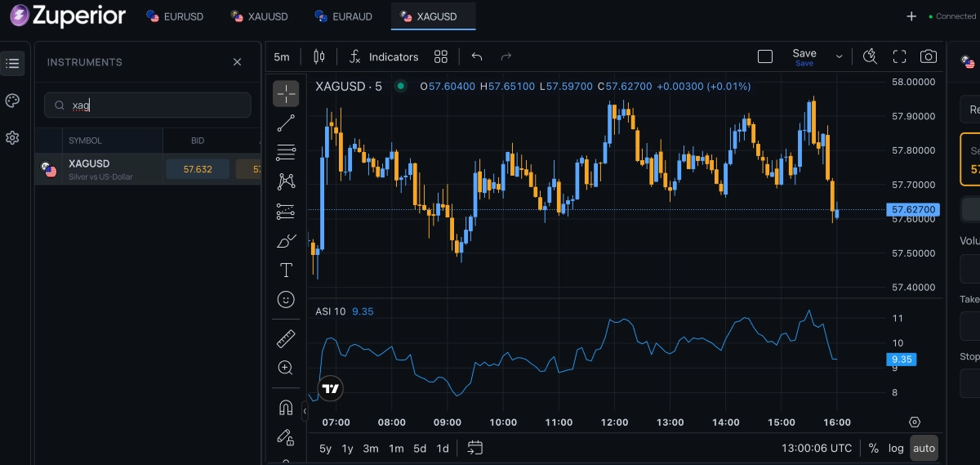Select the crosshair cursor tool
980x465 pixels.
286,94
